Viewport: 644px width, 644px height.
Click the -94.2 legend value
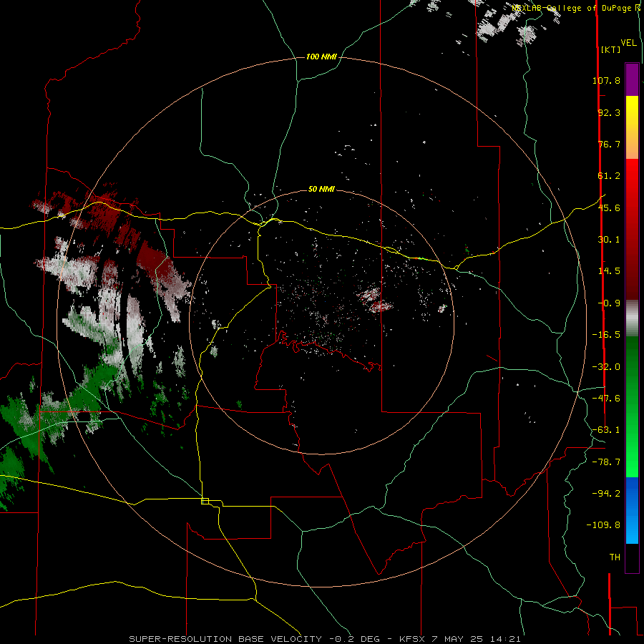point(606,493)
